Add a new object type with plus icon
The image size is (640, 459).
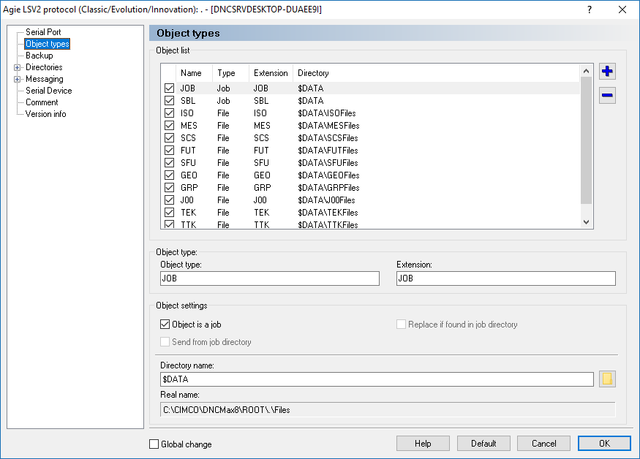coord(607,71)
